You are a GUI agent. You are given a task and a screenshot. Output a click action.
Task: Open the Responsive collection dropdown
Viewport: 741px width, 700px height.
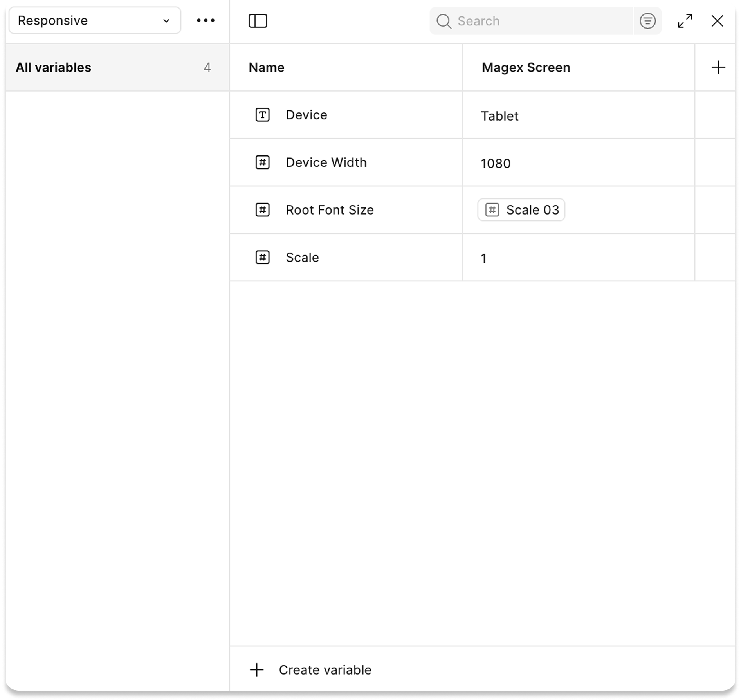tap(95, 20)
